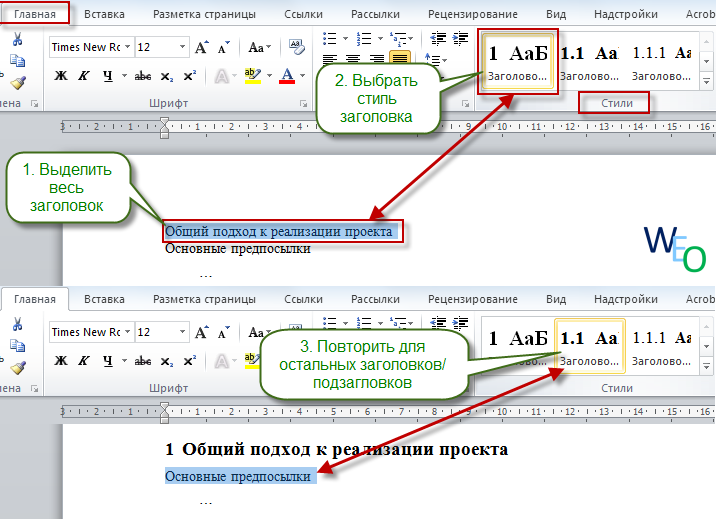Click Grow Font icon in the bottom ribbon

[201, 332]
